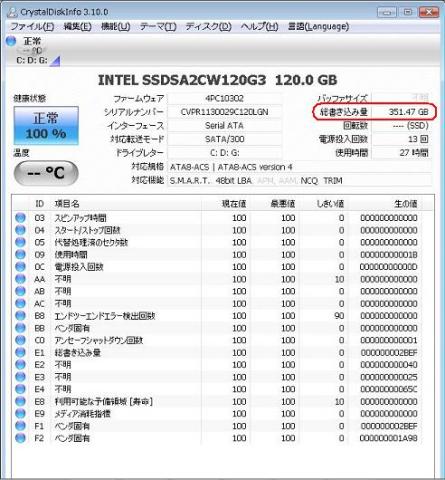Viewport: 445px width, 480px height.
Task: Click the power-on count value 13 回
Action: coord(418,139)
